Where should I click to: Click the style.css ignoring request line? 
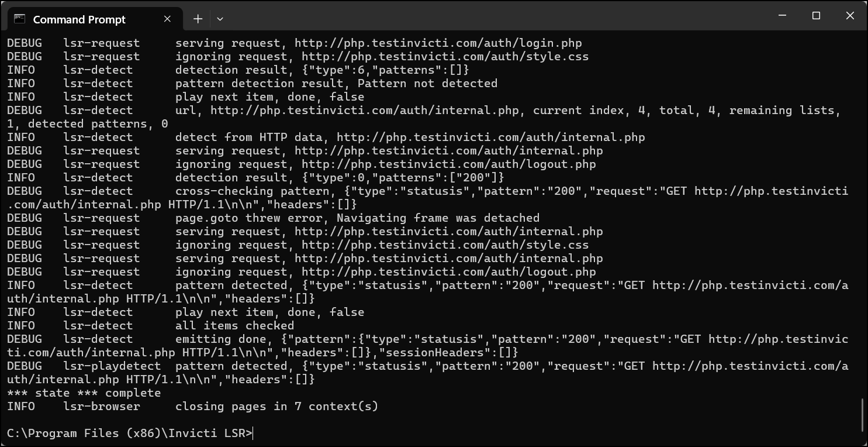(x=292, y=56)
